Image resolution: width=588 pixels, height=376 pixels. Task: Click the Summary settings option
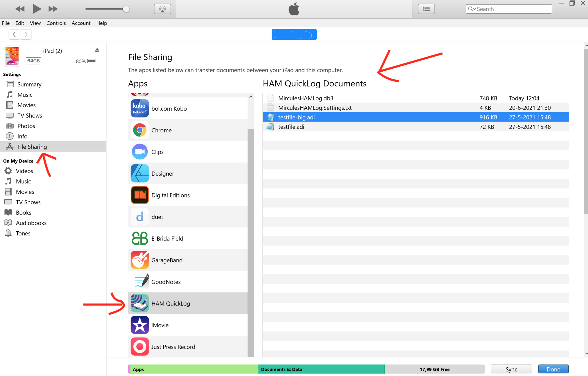(29, 84)
